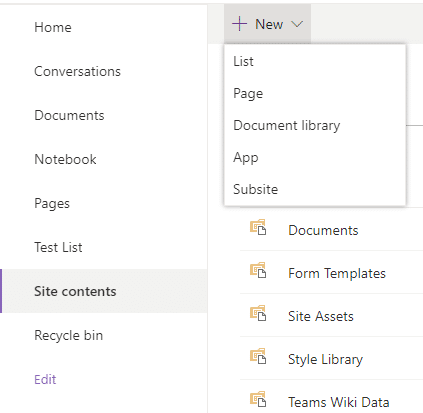423x413 pixels.
Task: Open Notebook from the sidebar
Action: point(65,159)
